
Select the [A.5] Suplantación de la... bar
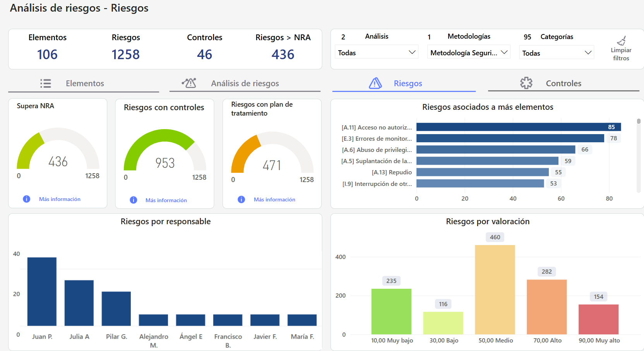487,161
